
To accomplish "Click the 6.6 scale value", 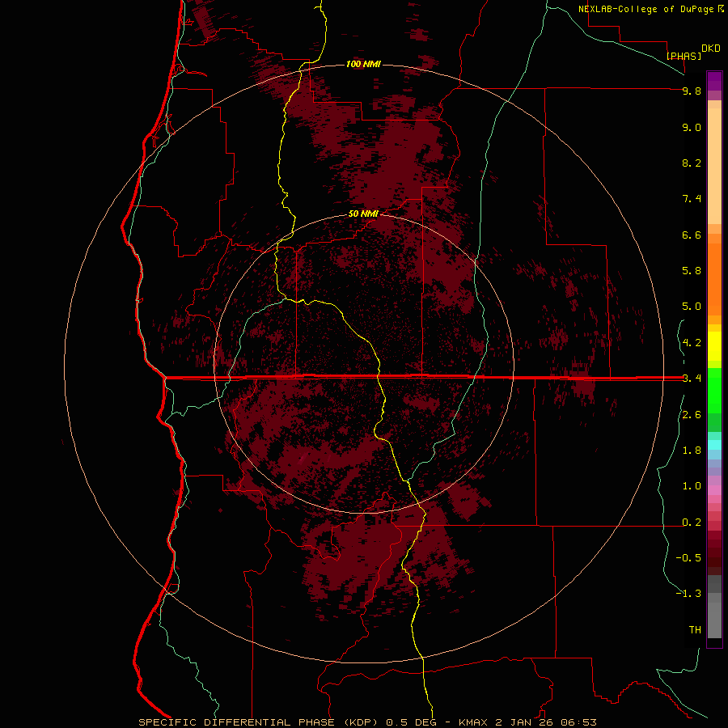I will tap(692, 235).
